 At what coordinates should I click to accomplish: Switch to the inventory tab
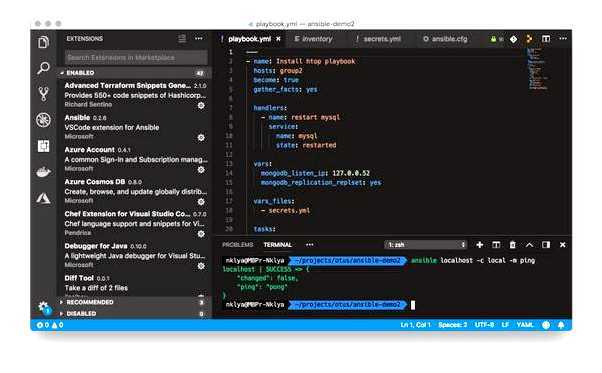point(313,39)
